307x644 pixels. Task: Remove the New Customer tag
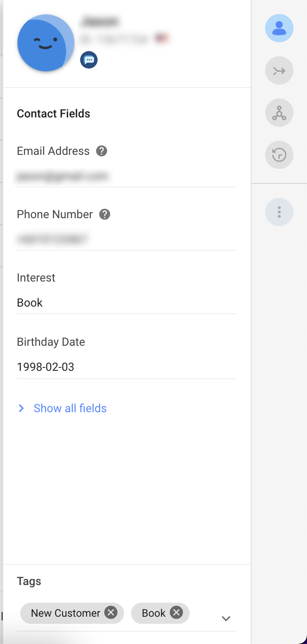(x=111, y=613)
